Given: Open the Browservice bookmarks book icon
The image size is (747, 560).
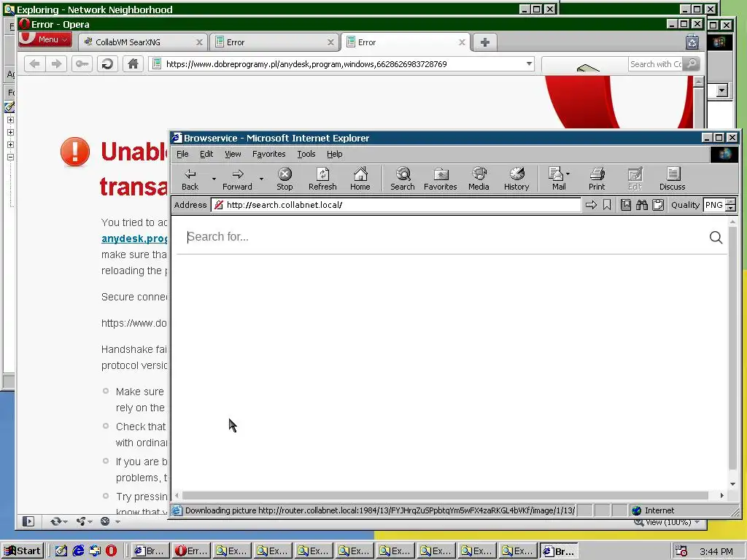Looking at the screenshot, I should tap(625, 205).
